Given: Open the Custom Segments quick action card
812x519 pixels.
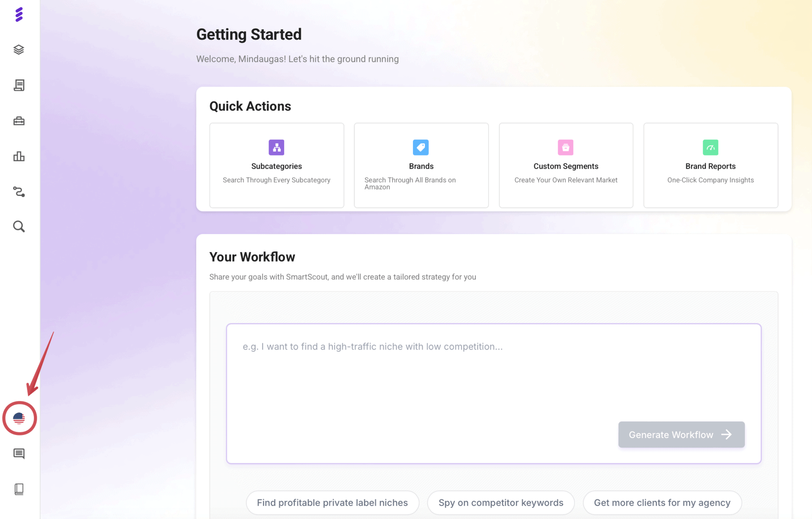Looking at the screenshot, I should (x=566, y=166).
